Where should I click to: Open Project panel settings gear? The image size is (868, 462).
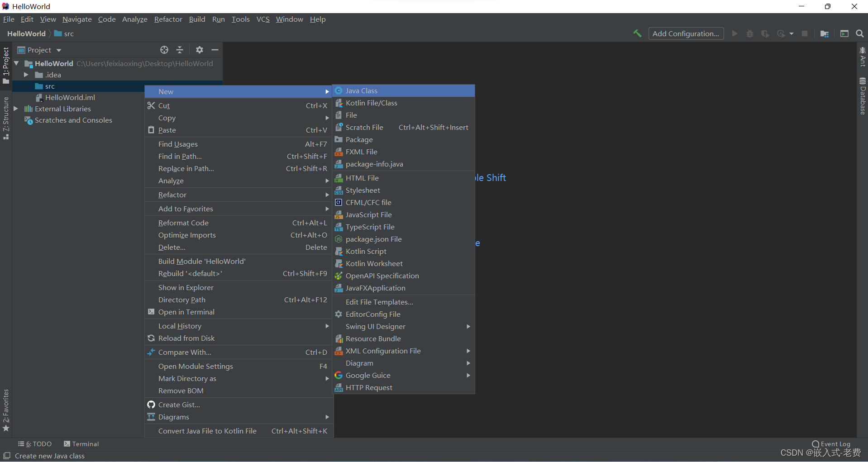pos(200,50)
